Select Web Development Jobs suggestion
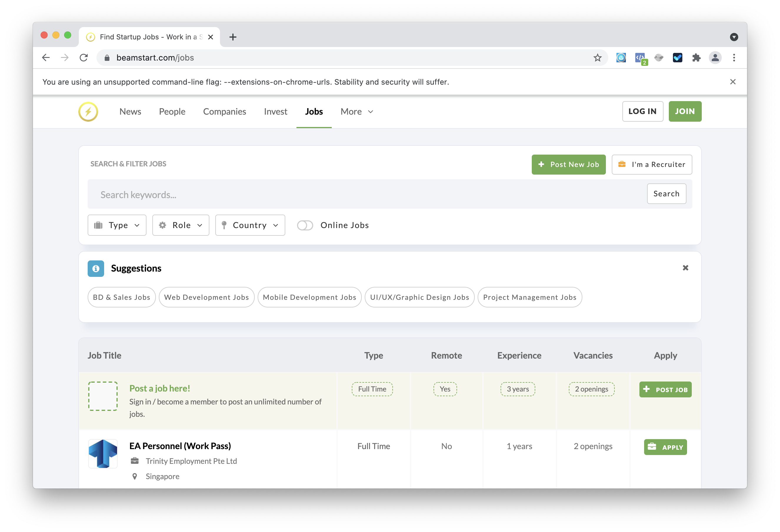 (206, 297)
